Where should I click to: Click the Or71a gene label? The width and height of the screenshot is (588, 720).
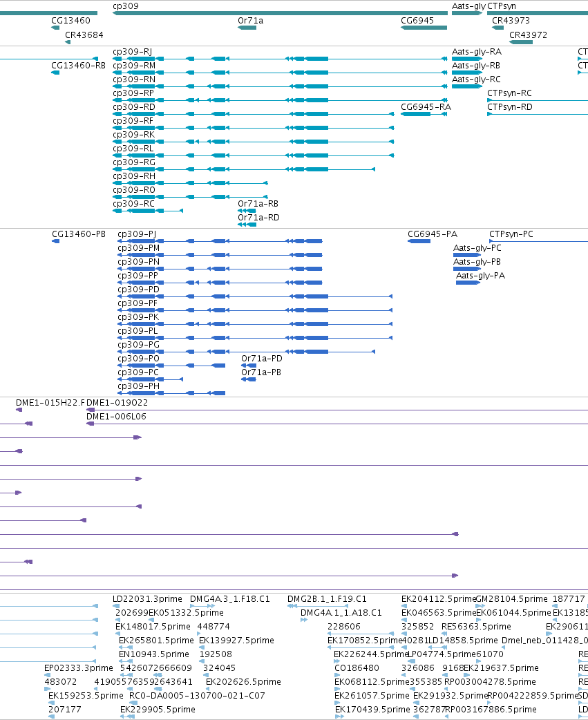[250, 21]
